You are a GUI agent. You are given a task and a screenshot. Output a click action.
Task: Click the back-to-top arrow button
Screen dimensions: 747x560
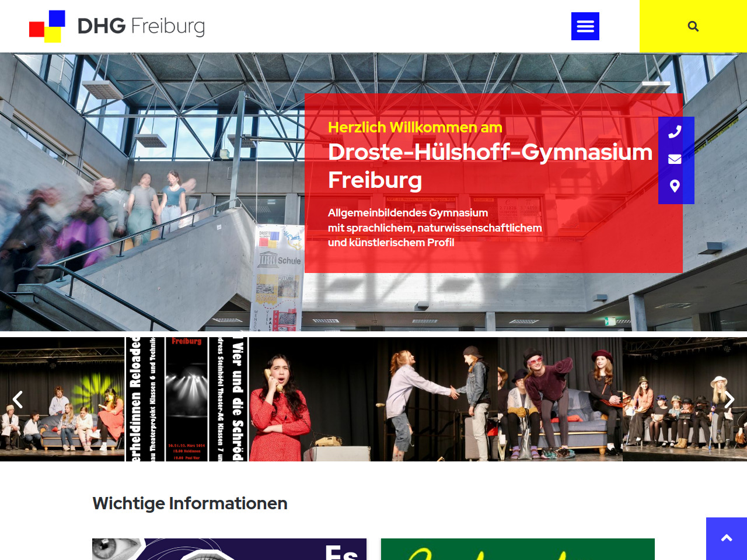coord(727,538)
